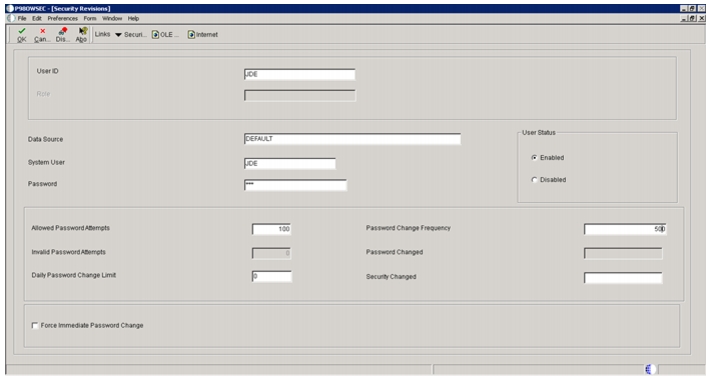
Task: Click the Invalid Password Attempts field
Action: pos(271,253)
